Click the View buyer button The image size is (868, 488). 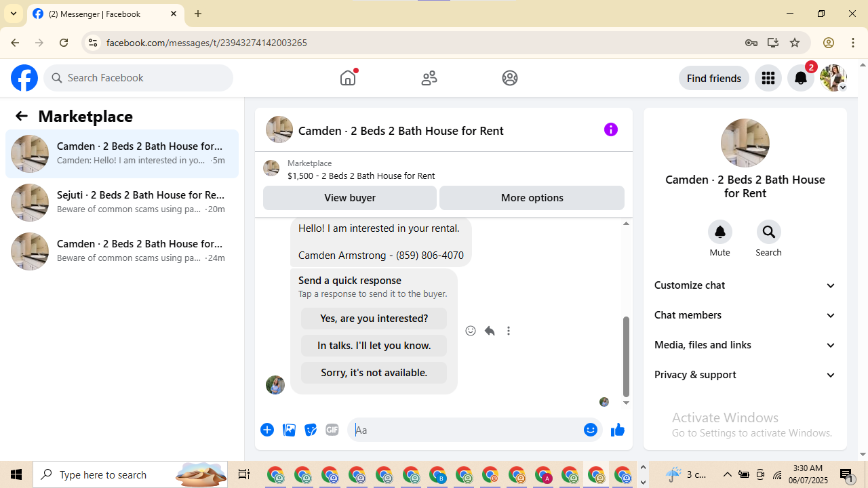coord(350,198)
